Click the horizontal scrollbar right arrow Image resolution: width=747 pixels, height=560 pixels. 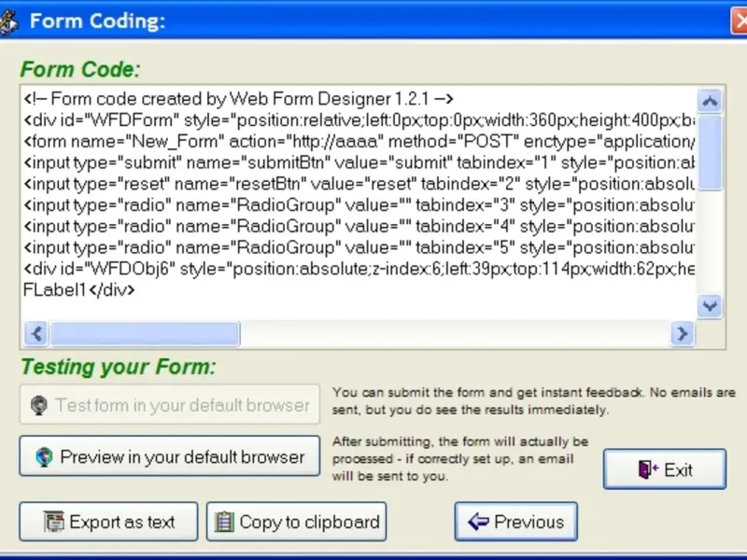[683, 334]
